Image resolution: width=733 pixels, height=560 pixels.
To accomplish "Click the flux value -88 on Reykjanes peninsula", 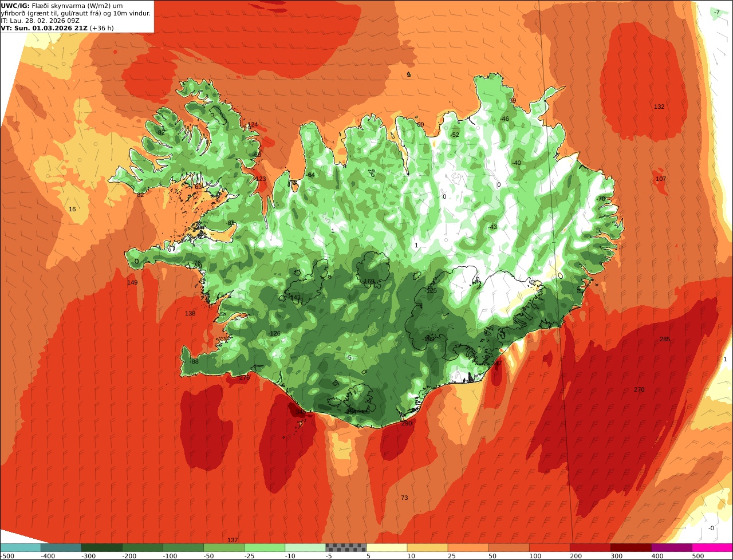I will [x=194, y=361].
